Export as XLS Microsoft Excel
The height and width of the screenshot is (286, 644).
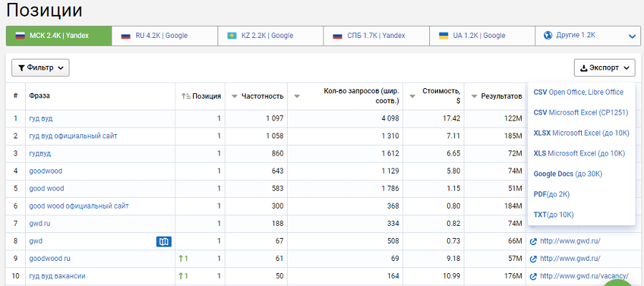pyautogui.click(x=579, y=153)
